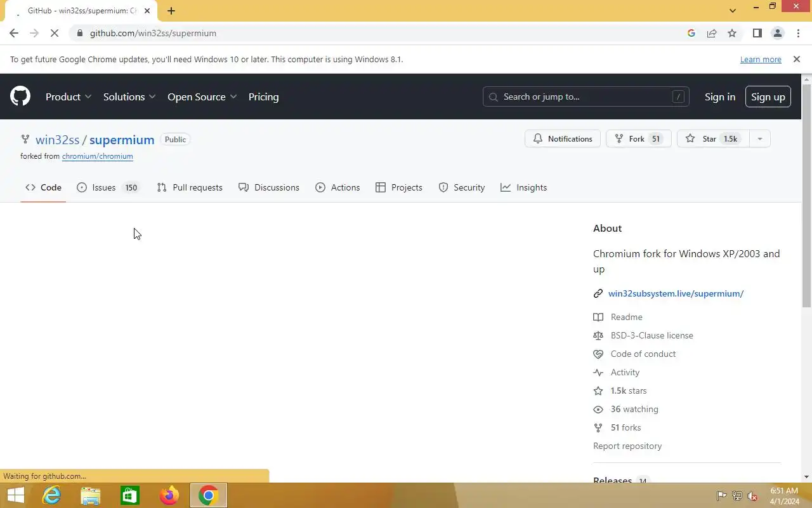
Task: Open the Discussions tab
Action: 269,187
